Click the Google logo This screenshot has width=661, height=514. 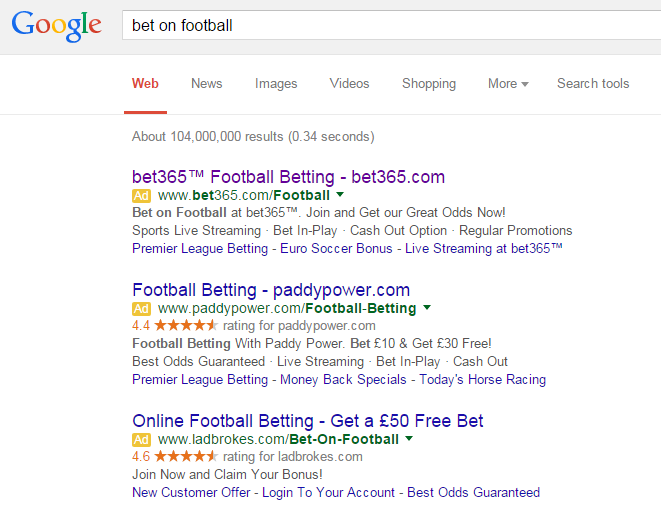(x=56, y=26)
